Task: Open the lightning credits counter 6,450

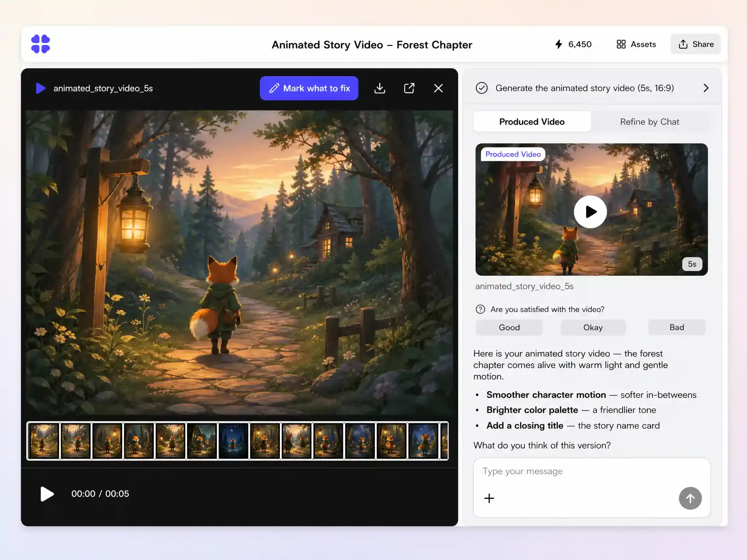Action: point(573,44)
